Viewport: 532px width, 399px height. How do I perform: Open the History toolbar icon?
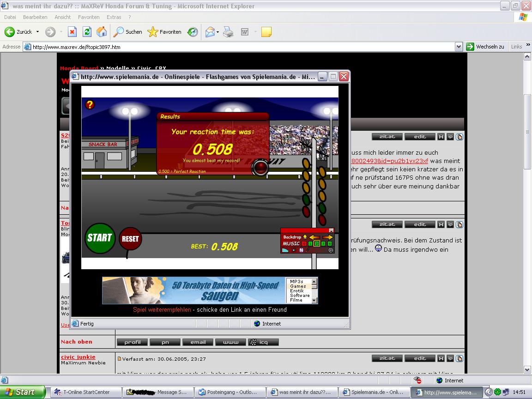pos(193,32)
